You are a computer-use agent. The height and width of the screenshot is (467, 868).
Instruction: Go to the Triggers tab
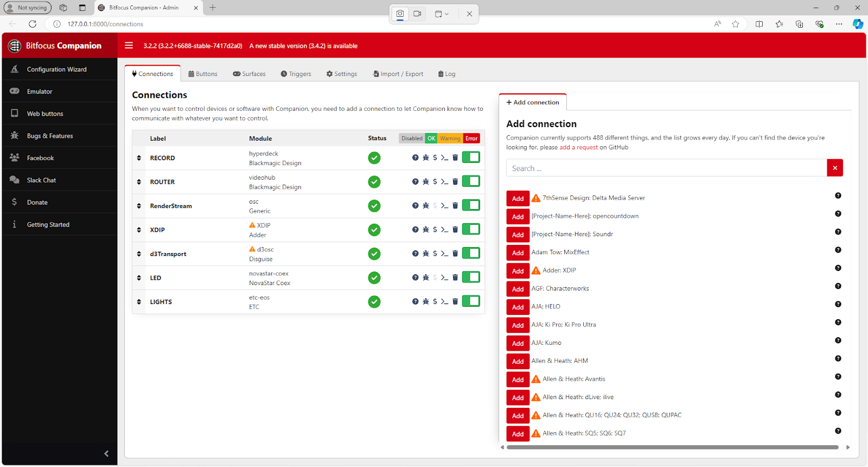(x=296, y=74)
